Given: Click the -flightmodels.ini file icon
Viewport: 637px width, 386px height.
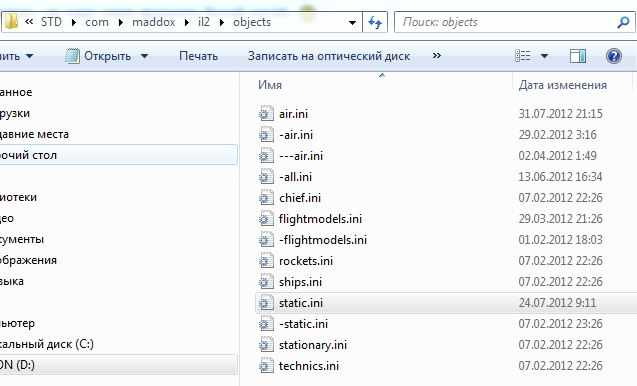Looking at the screenshot, I should pos(266,240).
